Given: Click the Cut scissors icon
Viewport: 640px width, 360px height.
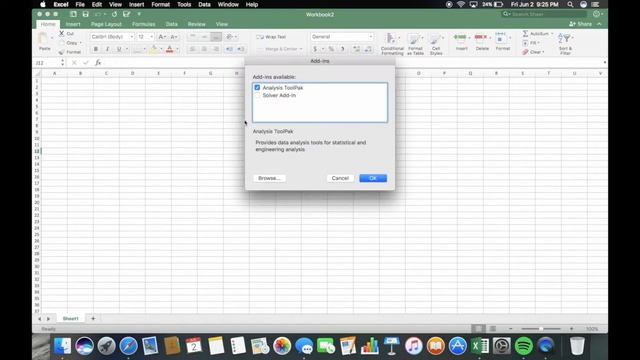Looking at the screenshot, I should (62, 33).
